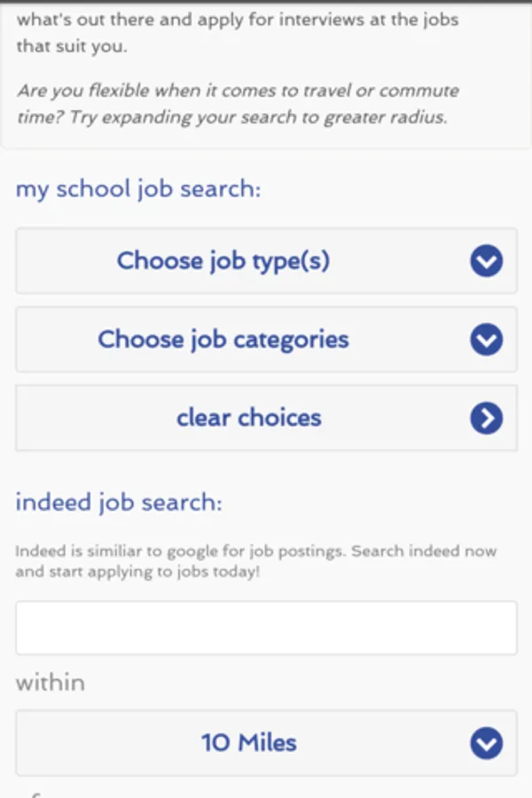Select the 'Choose job type(s)' label text

223,261
